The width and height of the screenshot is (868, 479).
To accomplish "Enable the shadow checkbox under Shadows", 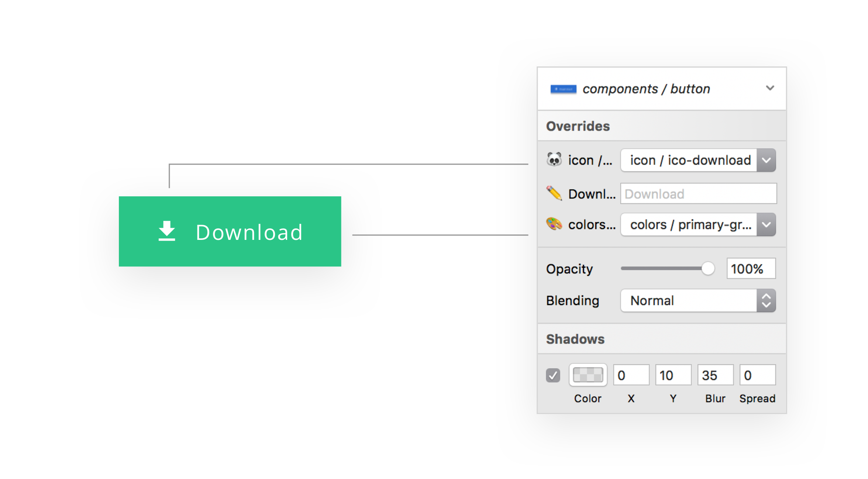I will (x=553, y=375).
